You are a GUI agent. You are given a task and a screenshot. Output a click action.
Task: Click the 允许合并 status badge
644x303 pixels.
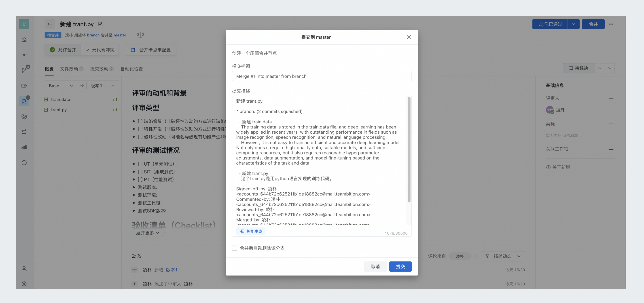click(x=63, y=50)
